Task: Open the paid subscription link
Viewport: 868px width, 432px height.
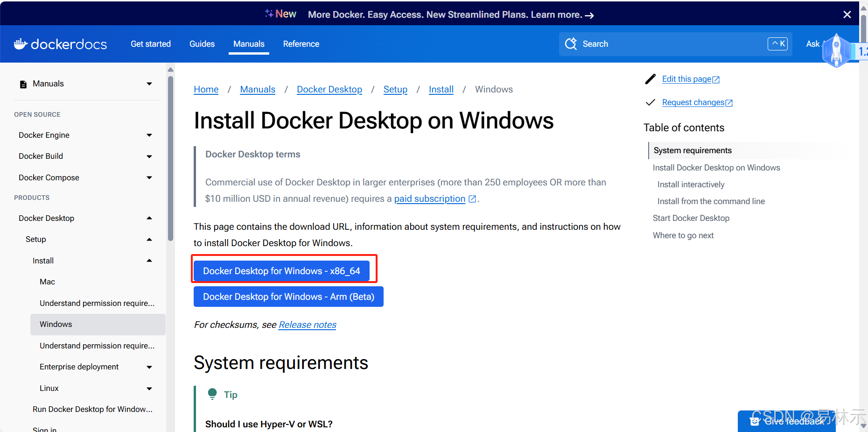Action: 430,199
